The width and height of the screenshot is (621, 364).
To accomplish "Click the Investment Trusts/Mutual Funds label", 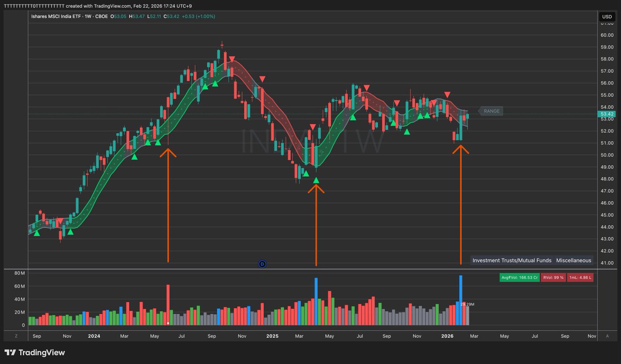I will click(x=512, y=261).
